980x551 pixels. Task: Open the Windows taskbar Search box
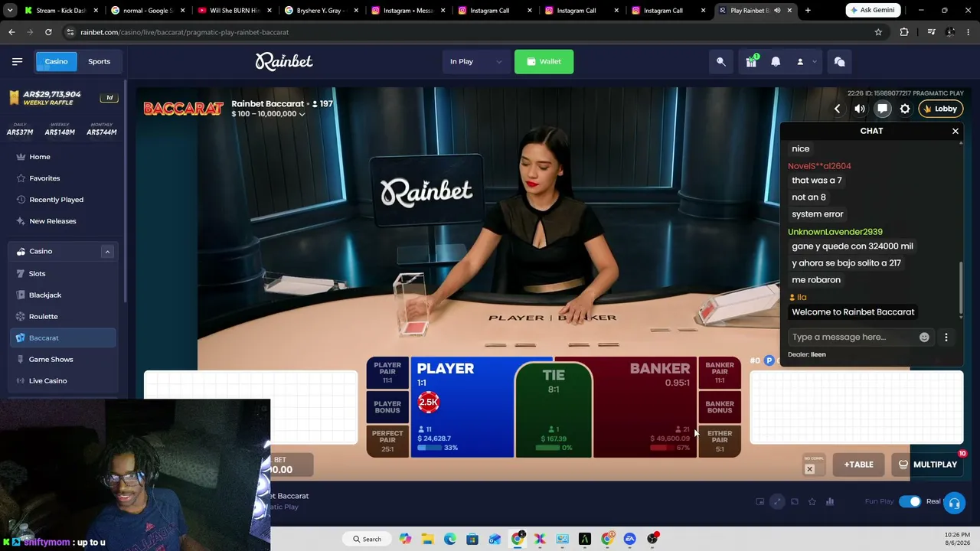367,539
